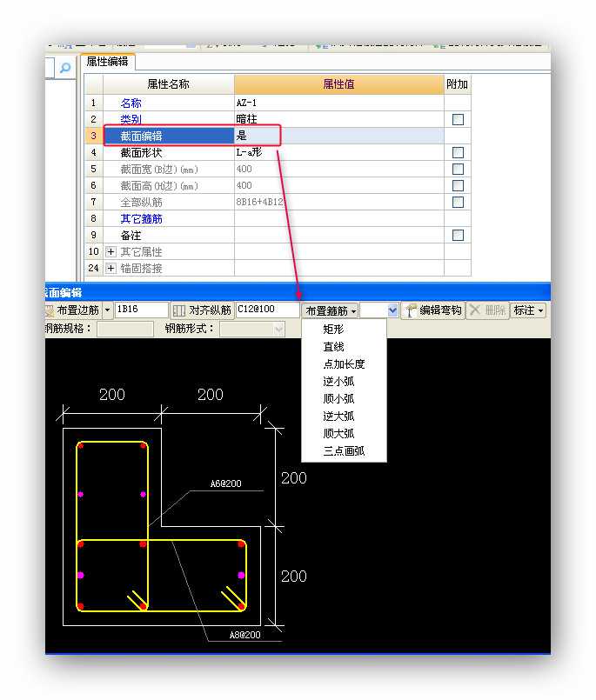Viewport: 596px width, 700px height.
Task: Click the 附加 column header
Action: pyautogui.click(x=458, y=84)
